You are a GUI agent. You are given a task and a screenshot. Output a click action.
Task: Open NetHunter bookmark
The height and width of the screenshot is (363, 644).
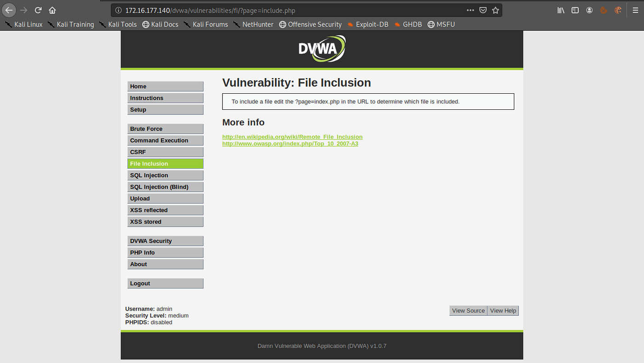253,24
